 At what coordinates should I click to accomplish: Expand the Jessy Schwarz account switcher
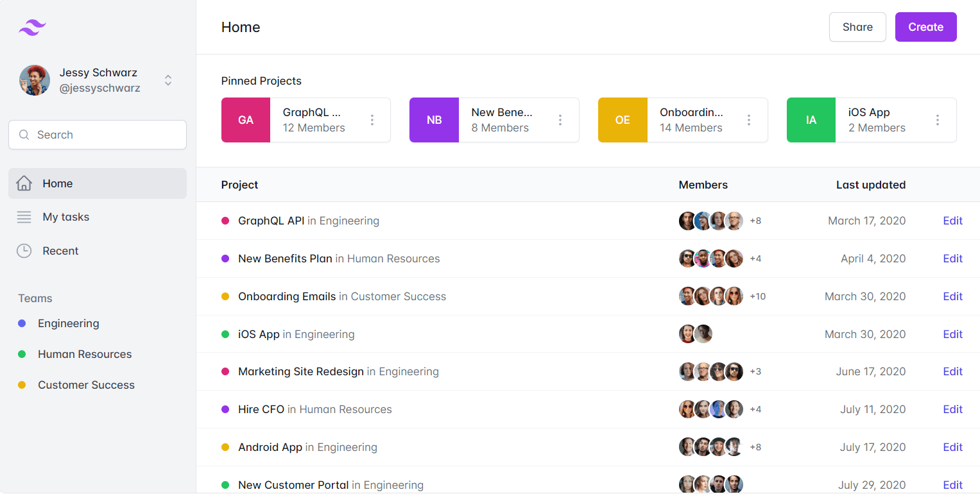pos(168,80)
